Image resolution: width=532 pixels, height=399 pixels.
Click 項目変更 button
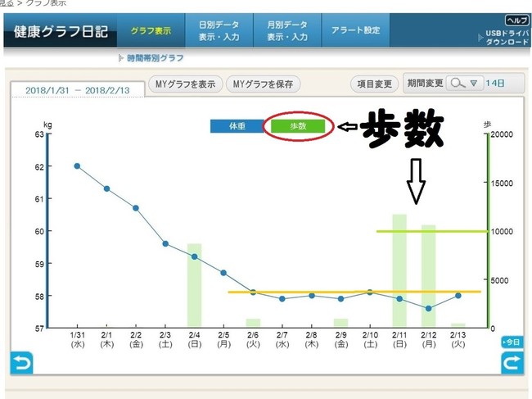click(375, 84)
